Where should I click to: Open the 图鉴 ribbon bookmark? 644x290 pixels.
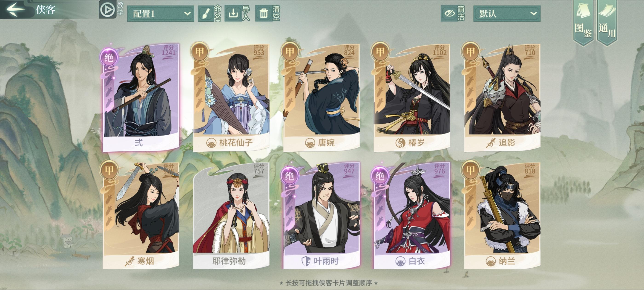583,22
